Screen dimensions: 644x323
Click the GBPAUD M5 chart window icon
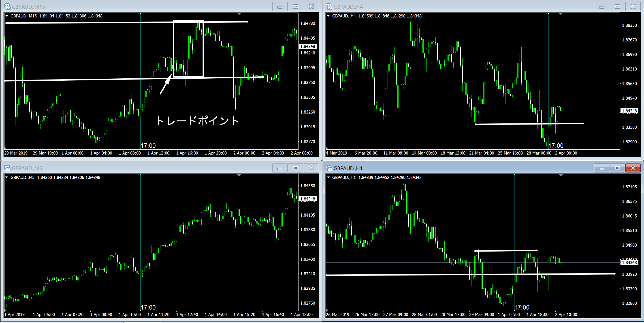[7, 168]
